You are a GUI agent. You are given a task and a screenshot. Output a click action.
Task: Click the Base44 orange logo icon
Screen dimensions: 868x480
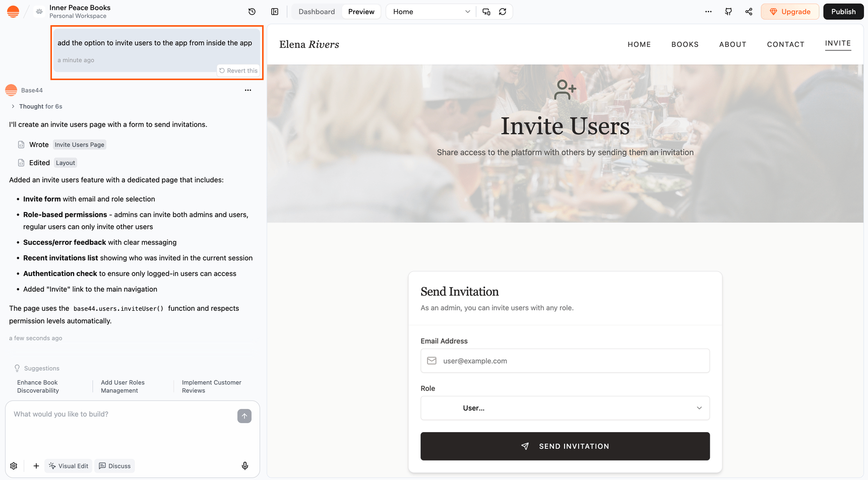[13, 12]
